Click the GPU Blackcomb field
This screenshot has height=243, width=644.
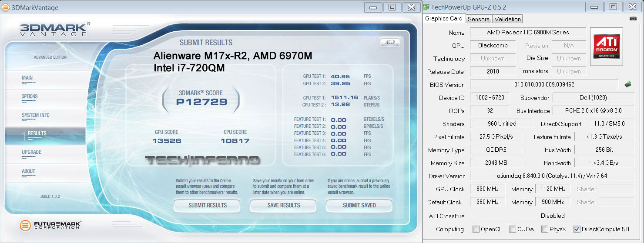[493, 45]
